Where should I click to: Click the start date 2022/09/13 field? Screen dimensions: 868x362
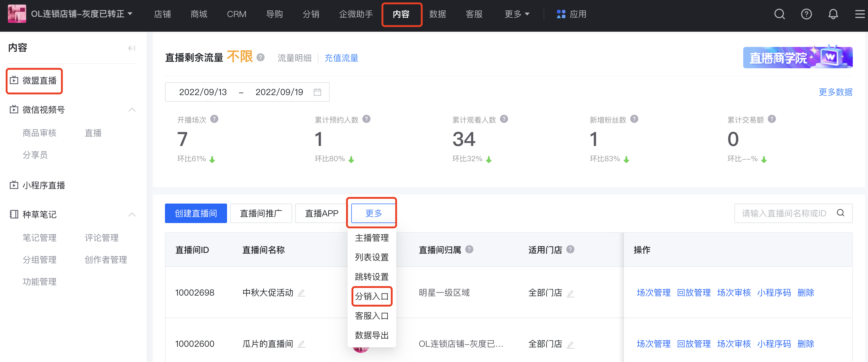203,92
